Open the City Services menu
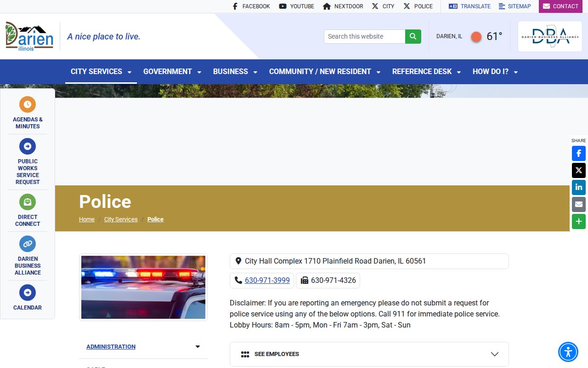The image size is (588, 368). click(101, 72)
